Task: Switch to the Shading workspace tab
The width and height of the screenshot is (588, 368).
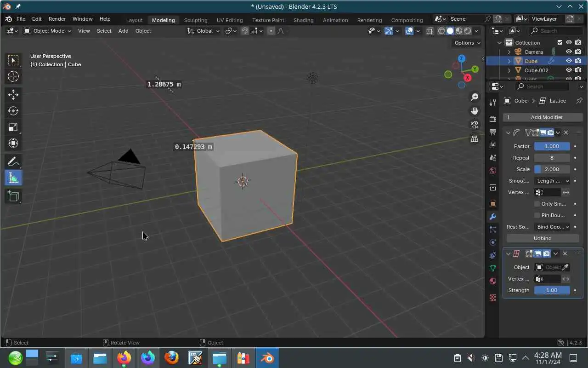Action: tap(303, 20)
